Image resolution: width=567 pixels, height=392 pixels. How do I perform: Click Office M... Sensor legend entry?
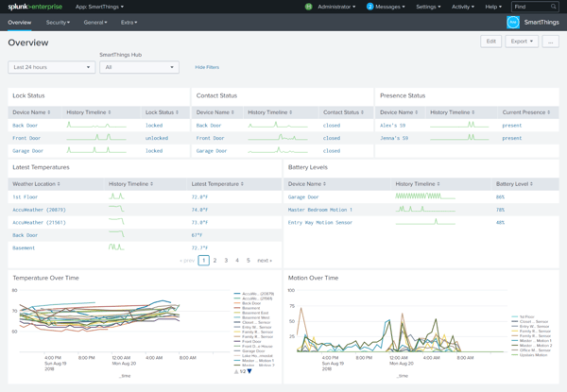(535, 350)
